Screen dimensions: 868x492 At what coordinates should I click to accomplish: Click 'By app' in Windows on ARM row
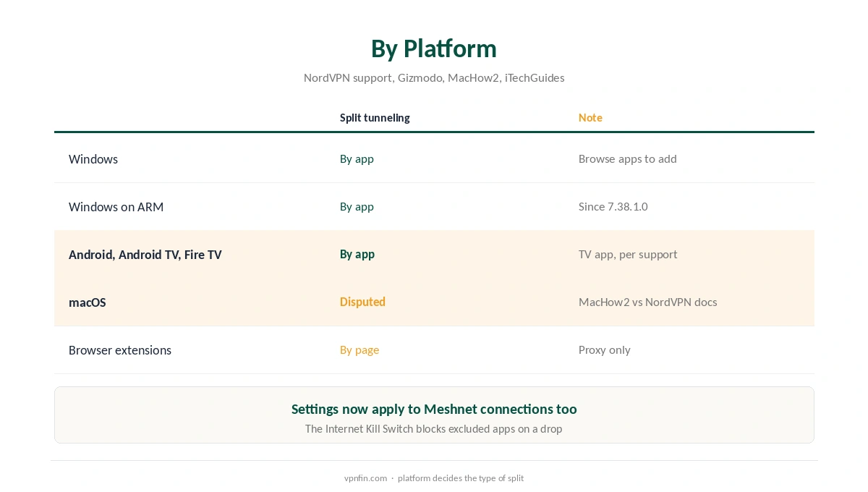(357, 206)
